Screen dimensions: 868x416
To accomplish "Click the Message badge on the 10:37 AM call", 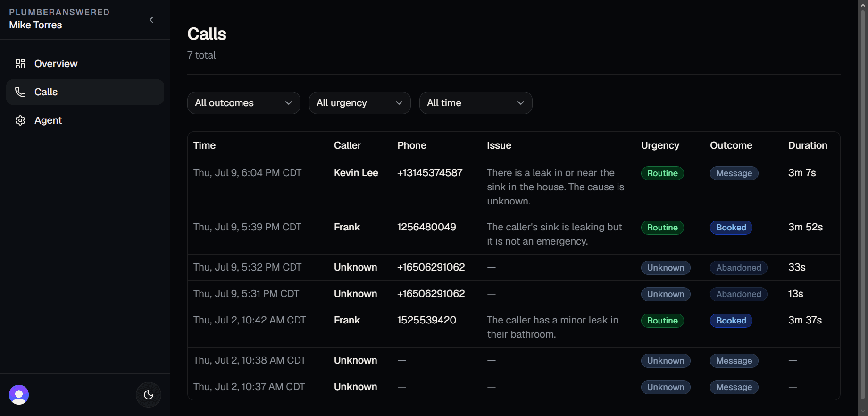I will pyautogui.click(x=734, y=387).
